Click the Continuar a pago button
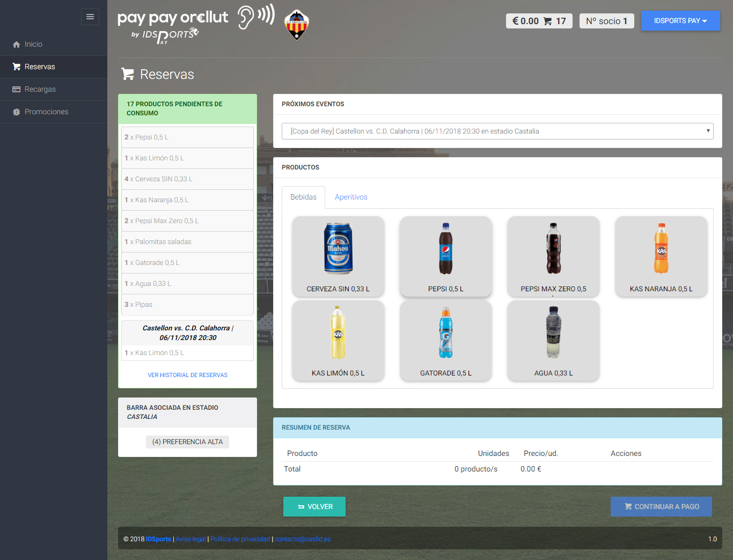The width and height of the screenshot is (733, 560). [661, 506]
